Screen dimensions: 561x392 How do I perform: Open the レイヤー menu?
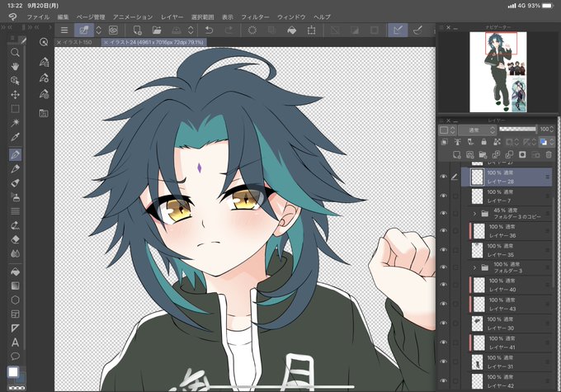pos(172,17)
